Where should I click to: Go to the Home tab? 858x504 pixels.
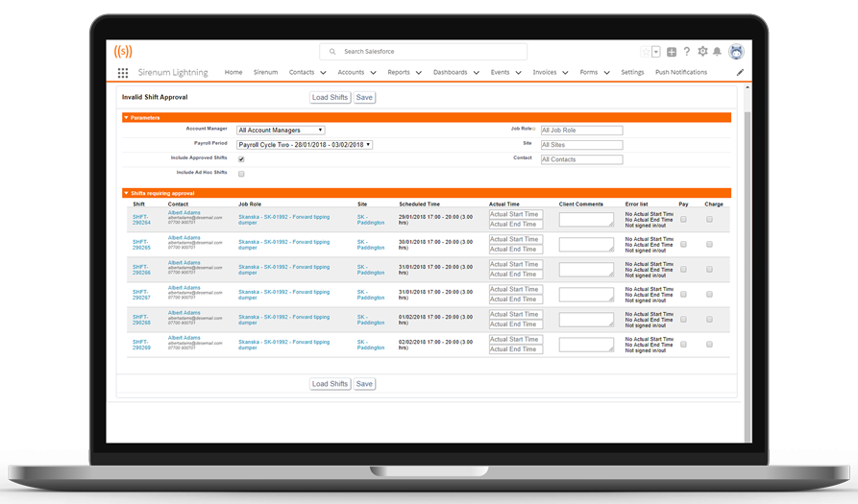pyautogui.click(x=233, y=73)
